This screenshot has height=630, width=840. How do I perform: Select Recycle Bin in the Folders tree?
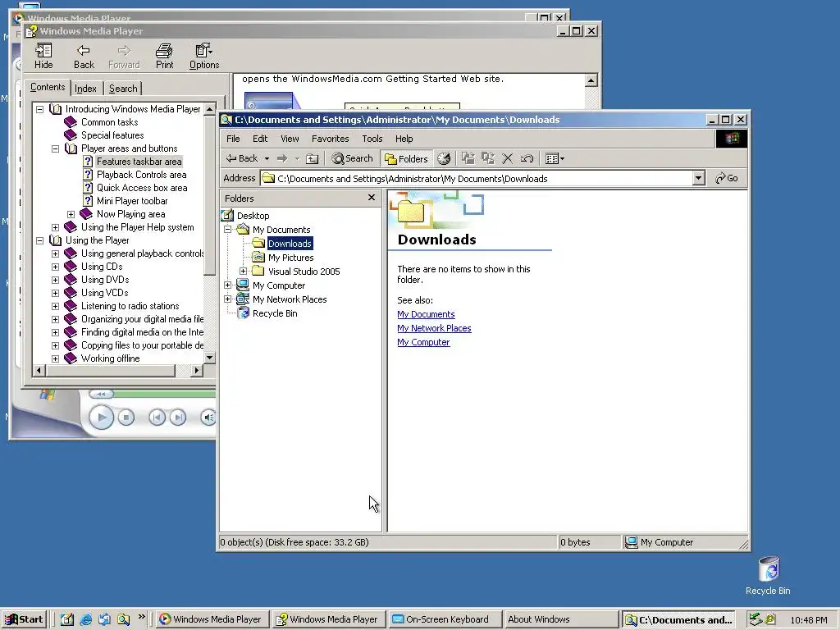pos(275,313)
